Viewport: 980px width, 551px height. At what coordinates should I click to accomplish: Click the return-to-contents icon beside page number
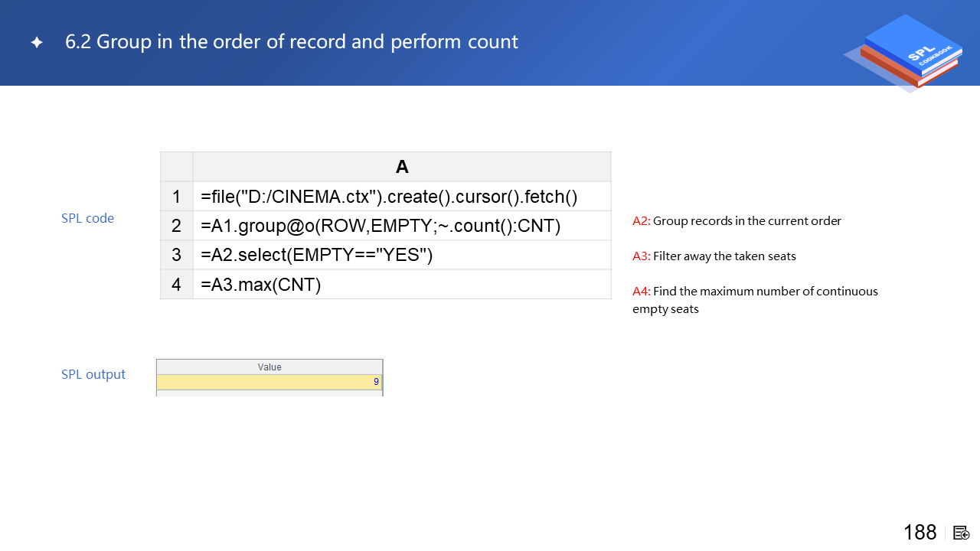tap(962, 533)
